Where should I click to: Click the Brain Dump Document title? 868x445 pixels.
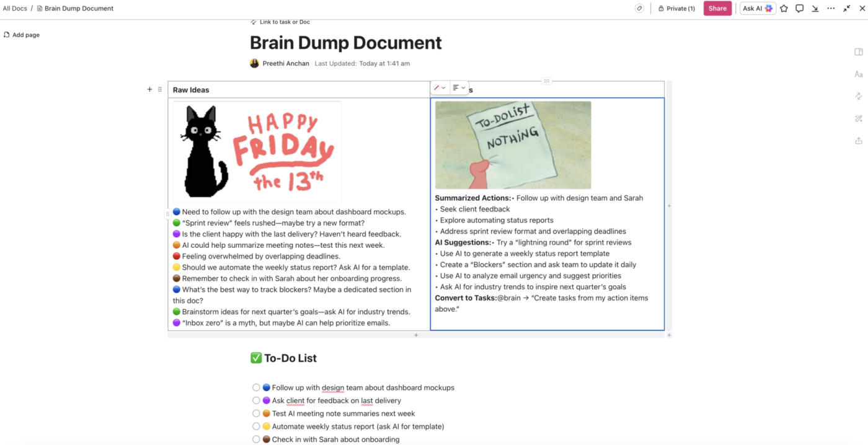[x=346, y=43]
